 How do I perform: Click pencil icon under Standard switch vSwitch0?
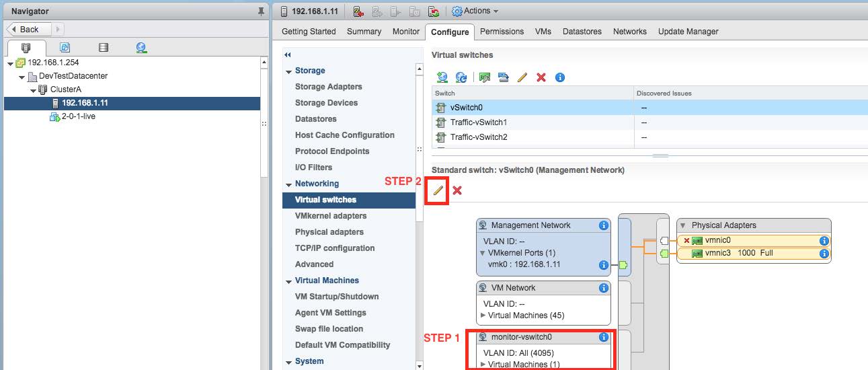(438, 191)
